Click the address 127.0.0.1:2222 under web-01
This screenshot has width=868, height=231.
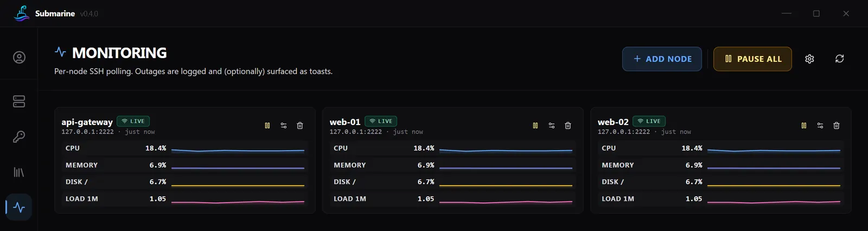pos(356,132)
